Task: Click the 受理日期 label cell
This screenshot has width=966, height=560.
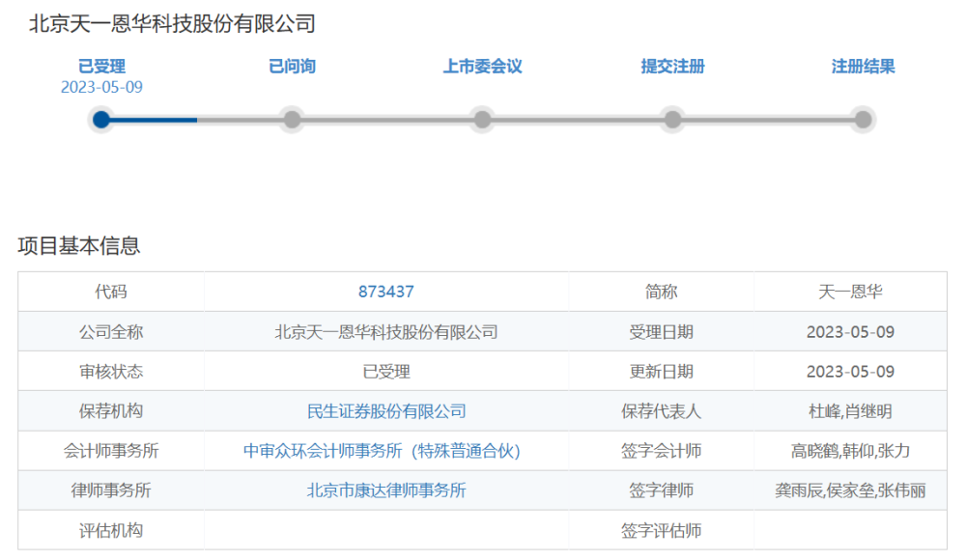Action: coord(661,332)
